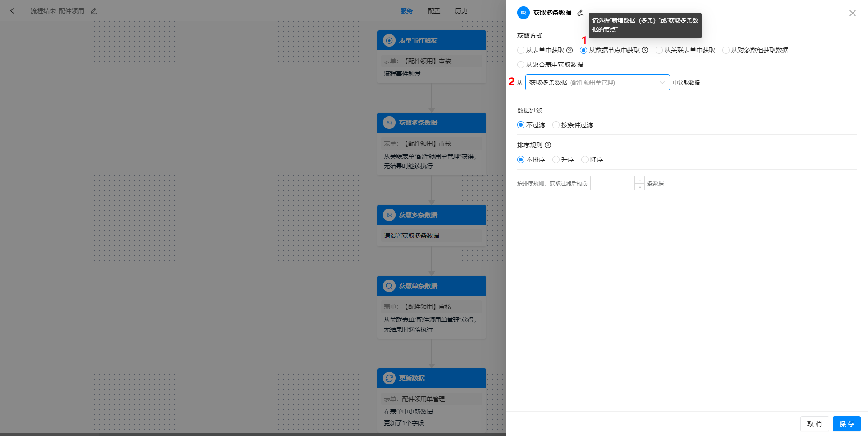Click the pencil icon beside panel title 获取多条数据

(580, 13)
